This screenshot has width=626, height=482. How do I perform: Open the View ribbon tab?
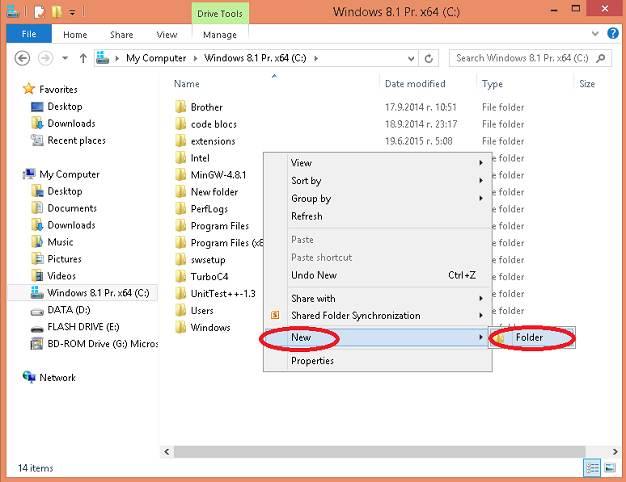[x=166, y=34]
